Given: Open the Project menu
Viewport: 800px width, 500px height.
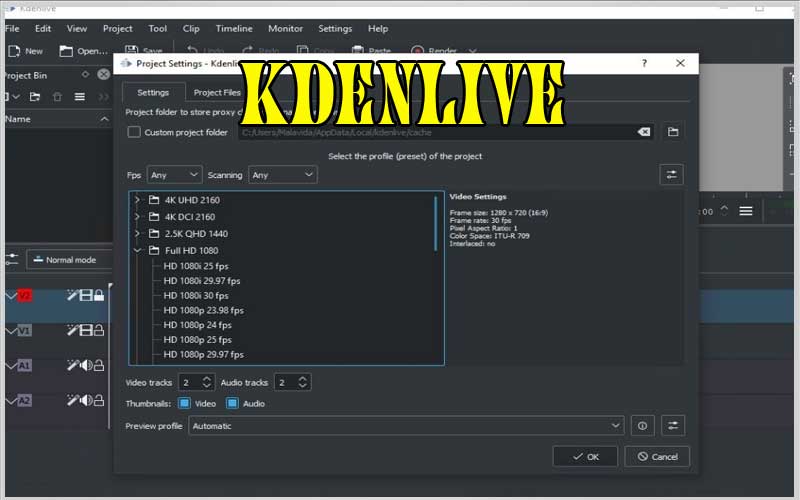Looking at the screenshot, I should (x=117, y=29).
